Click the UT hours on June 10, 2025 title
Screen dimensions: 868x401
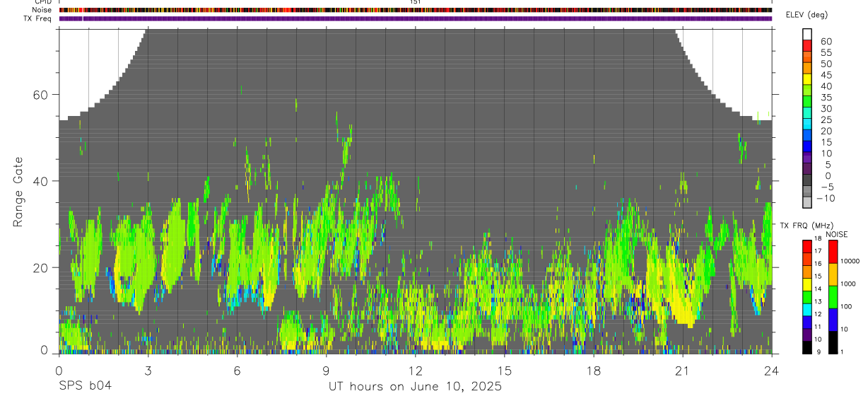point(415,387)
